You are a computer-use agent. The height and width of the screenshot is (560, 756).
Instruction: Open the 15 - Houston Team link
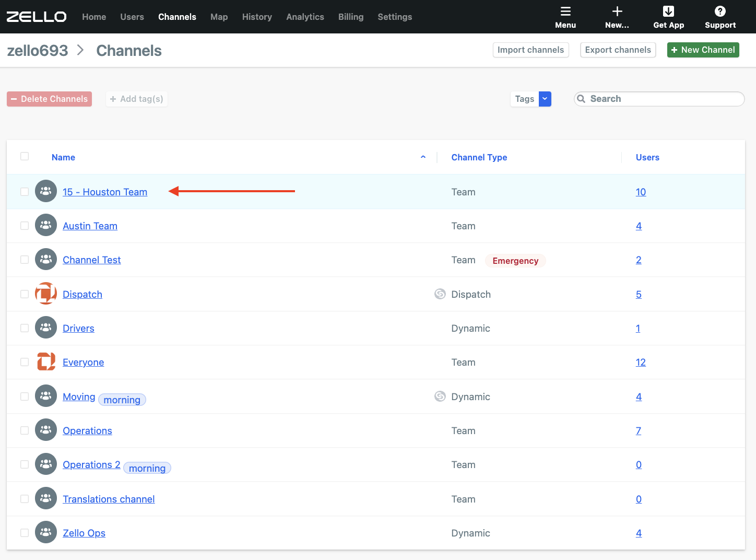105,192
